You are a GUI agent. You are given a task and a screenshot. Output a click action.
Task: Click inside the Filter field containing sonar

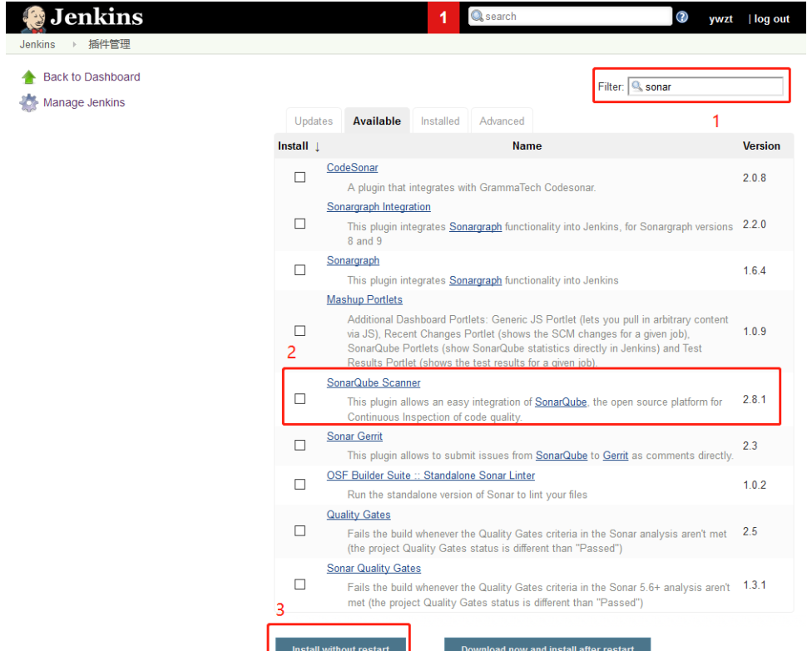pos(706,86)
